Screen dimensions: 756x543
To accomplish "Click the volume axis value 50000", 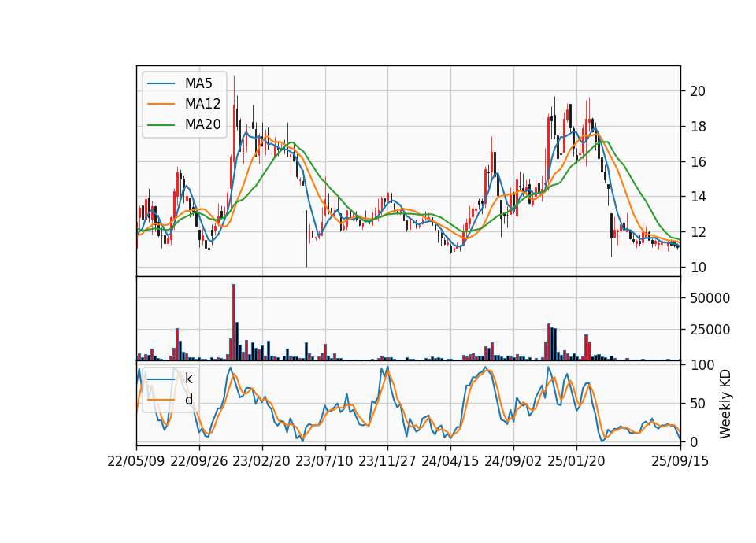I will (x=710, y=298).
